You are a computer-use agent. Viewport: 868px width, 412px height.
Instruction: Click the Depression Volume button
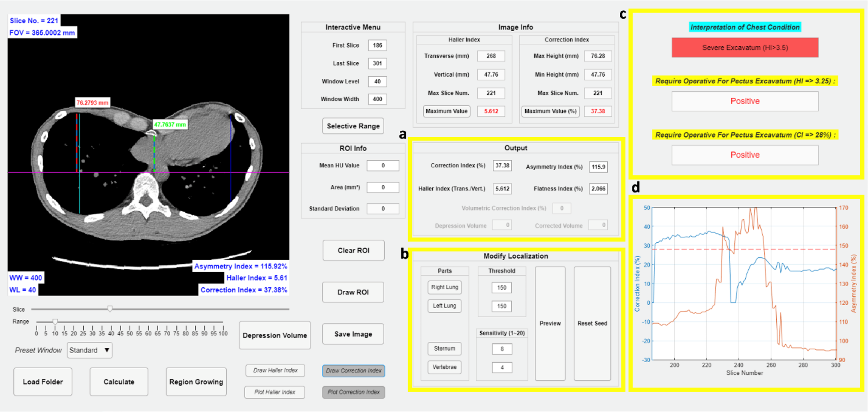[x=274, y=335]
